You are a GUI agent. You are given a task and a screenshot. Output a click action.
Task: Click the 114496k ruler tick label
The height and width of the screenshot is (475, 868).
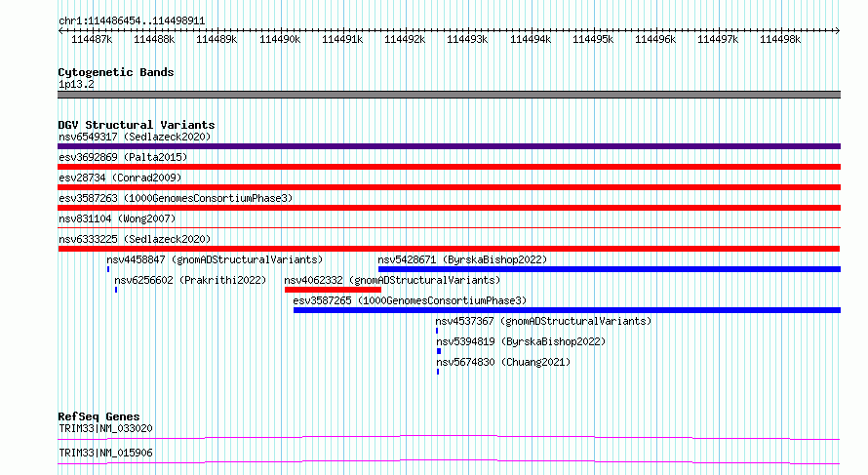pos(655,39)
